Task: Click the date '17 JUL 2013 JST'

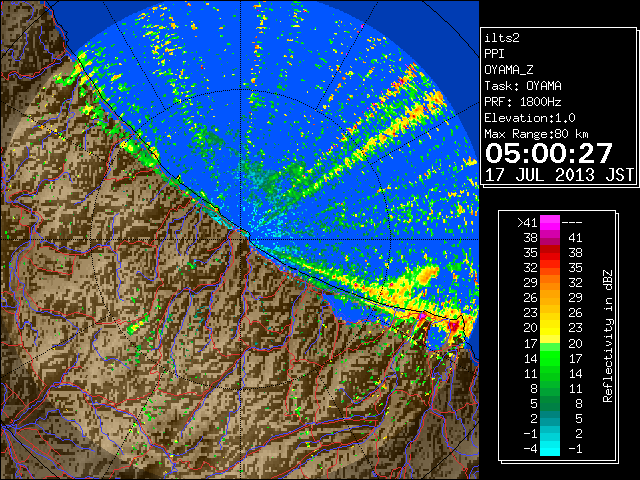Action: (x=559, y=175)
